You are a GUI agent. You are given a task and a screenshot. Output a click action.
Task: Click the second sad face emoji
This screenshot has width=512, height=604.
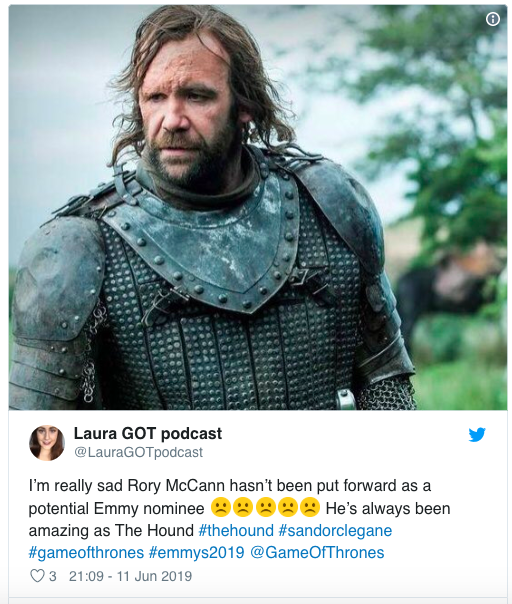[x=243, y=508]
